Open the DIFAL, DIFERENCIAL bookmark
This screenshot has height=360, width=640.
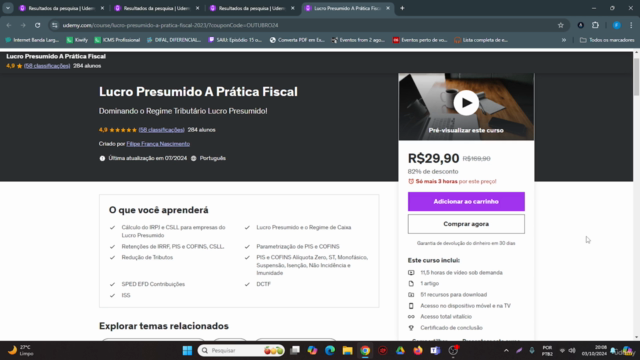174,40
